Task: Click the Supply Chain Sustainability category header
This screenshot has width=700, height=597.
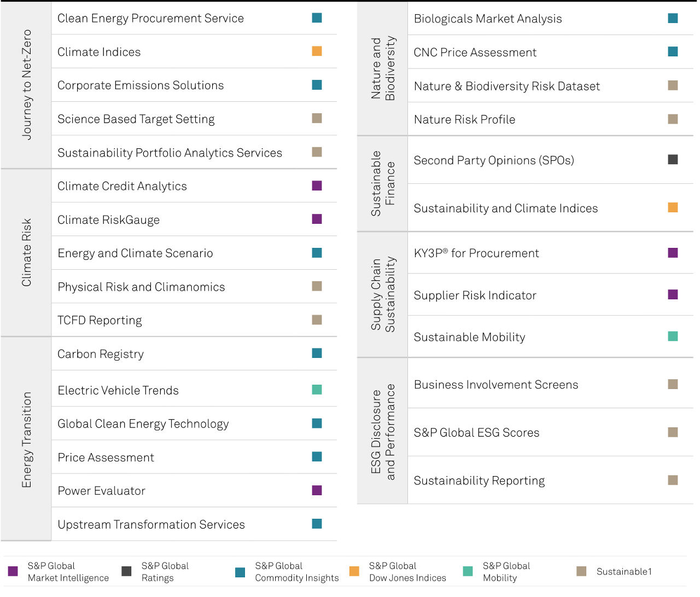Action: click(x=383, y=294)
